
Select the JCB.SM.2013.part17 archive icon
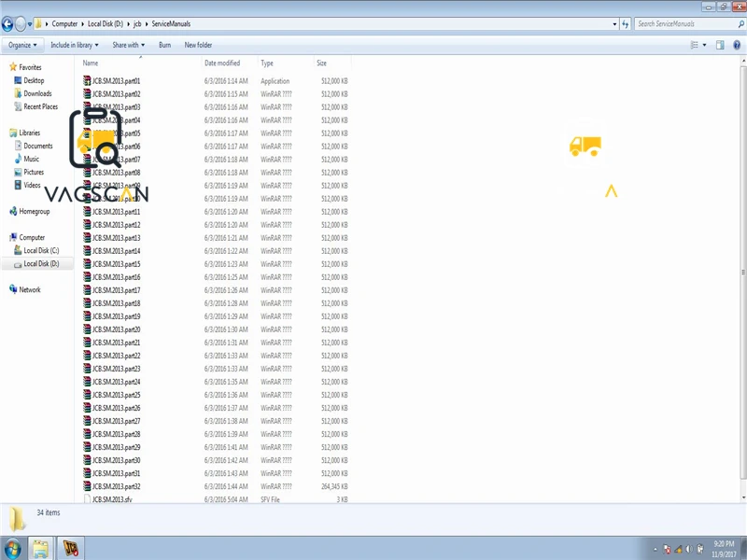87,290
